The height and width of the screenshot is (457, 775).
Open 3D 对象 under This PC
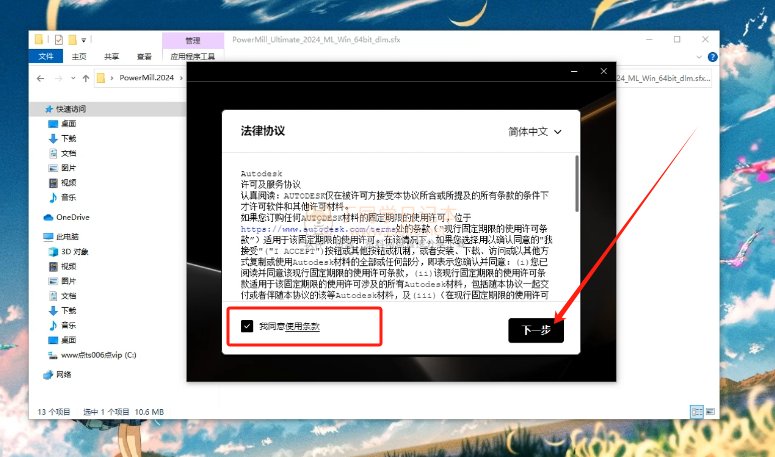74,251
